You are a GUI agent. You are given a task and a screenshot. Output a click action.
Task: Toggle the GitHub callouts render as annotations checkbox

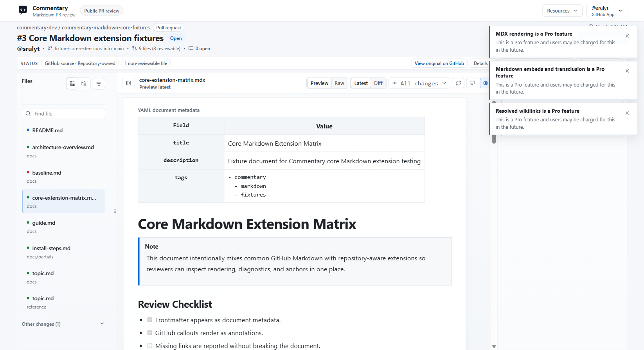click(x=149, y=333)
